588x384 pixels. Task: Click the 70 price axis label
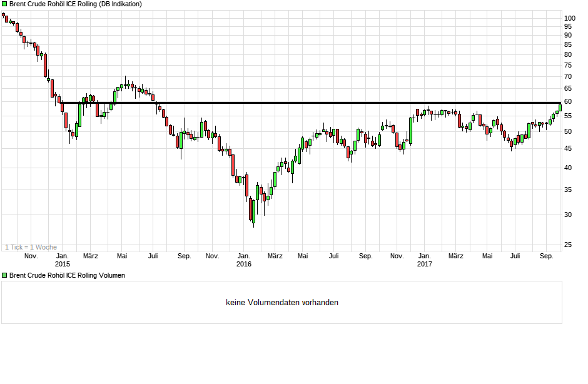pos(568,76)
